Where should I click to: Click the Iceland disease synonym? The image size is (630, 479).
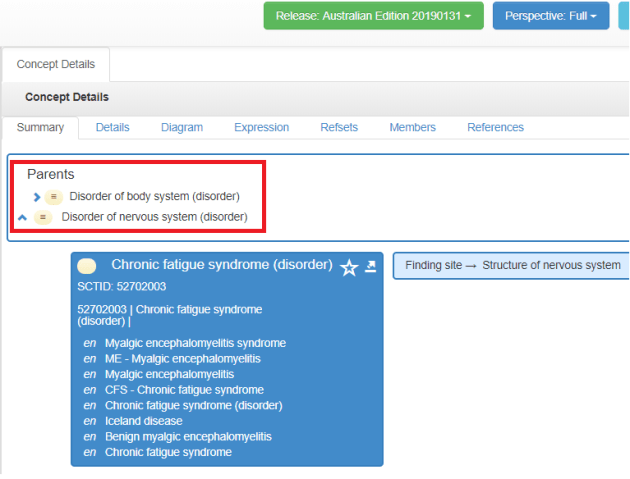143,421
